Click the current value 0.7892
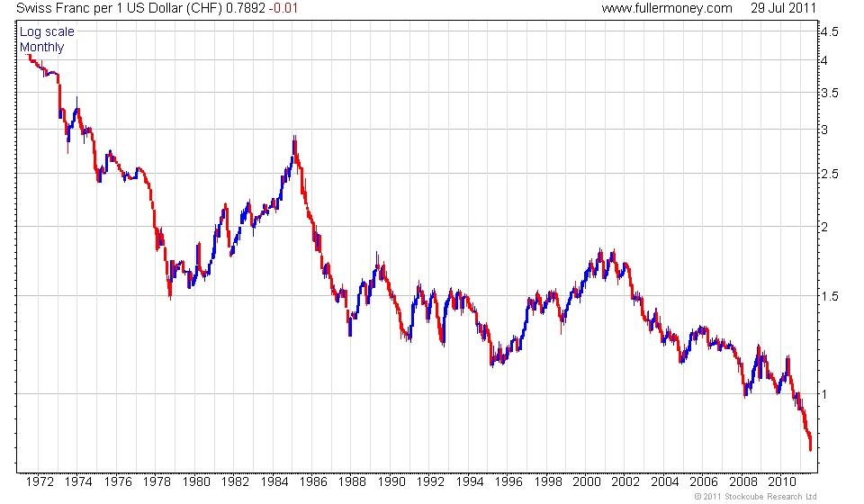This screenshot has width=864, height=504. 246,8
